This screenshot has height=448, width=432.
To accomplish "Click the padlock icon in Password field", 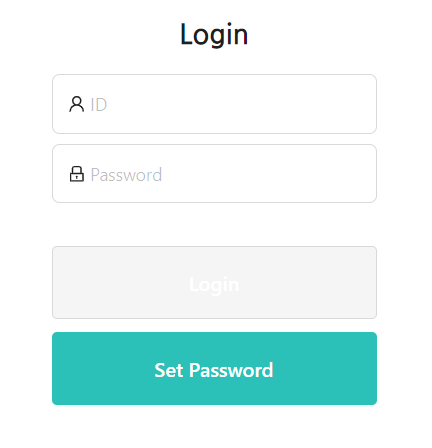I will click(x=77, y=174).
